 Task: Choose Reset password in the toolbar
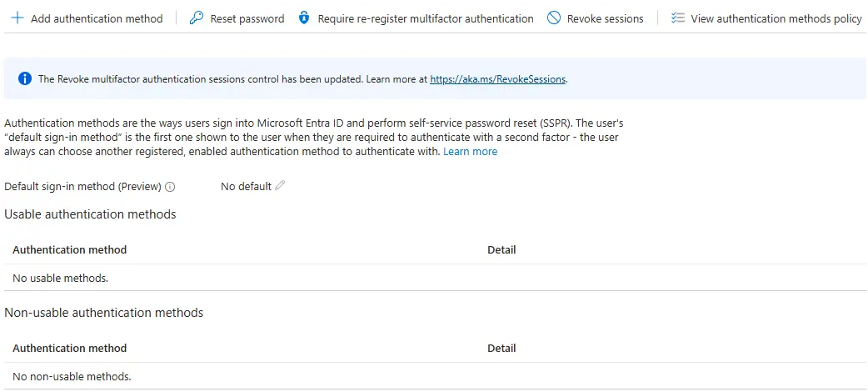coord(237,18)
